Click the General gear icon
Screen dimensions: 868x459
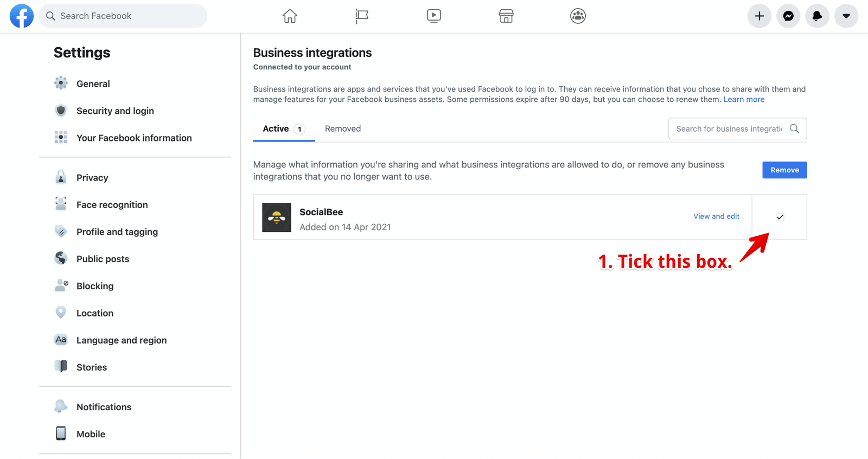click(61, 83)
